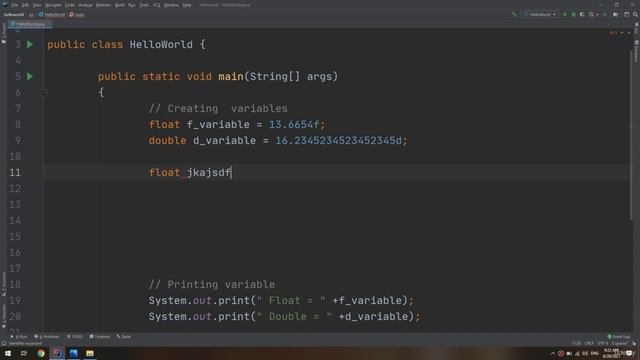Click the green Run button in toolbar
640x360 pixels.
565,14
